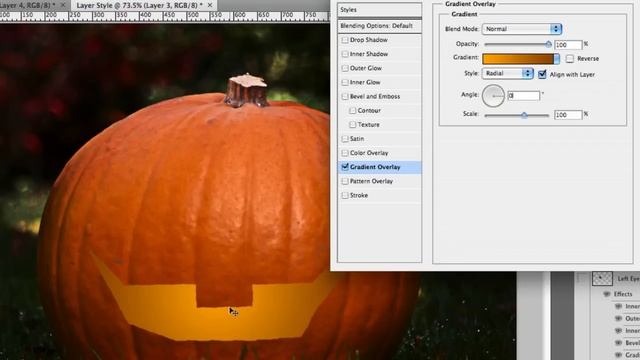The width and height of the screenshot is (640, 360).
Task: Select the Left Eye layer thumbnail
Action: click(x=602, y=279)
